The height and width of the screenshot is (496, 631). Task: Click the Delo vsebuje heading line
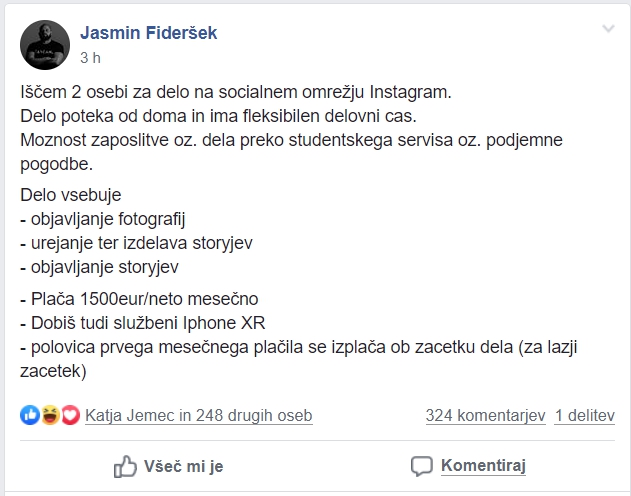click(71, 195)
